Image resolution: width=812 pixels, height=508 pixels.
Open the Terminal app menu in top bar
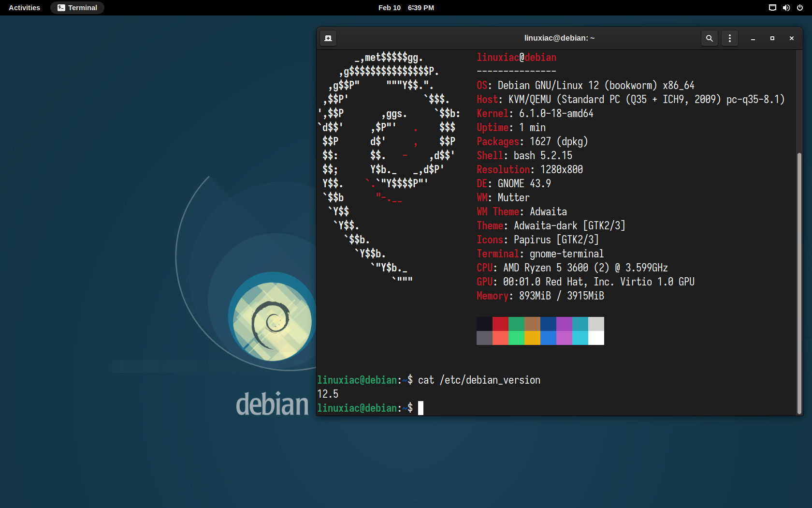click(x=77, y=8)
